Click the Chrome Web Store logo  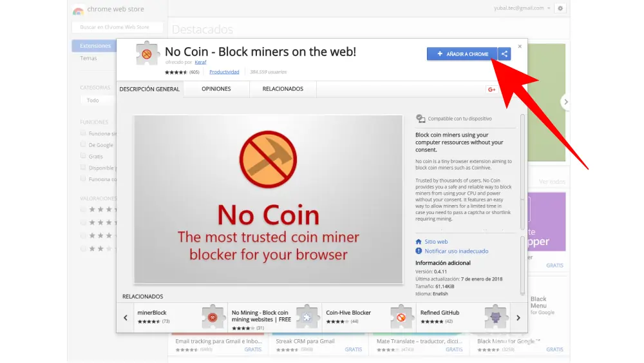pyautogui.click(x=78, y=10)
